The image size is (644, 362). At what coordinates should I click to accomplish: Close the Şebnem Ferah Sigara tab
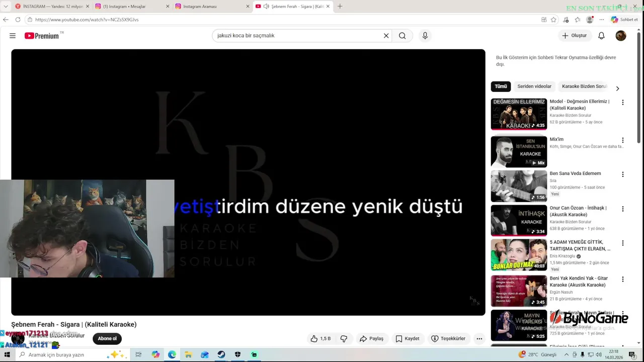[328, 7]
